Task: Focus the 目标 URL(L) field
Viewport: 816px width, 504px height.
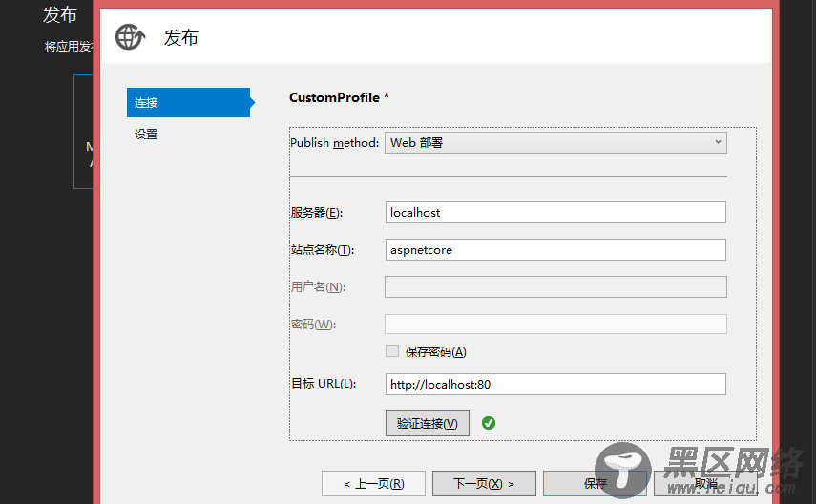Action: click(x=555, y=385)
